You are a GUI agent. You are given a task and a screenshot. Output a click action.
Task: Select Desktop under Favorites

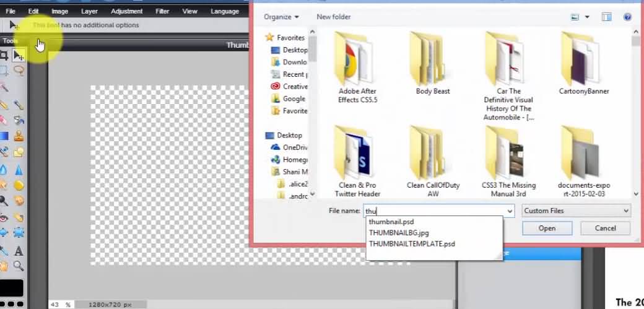tap(289, 50)
